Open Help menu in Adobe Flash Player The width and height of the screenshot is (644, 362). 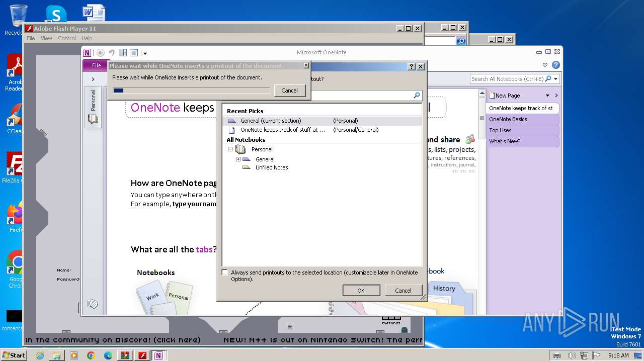(87, 38)
